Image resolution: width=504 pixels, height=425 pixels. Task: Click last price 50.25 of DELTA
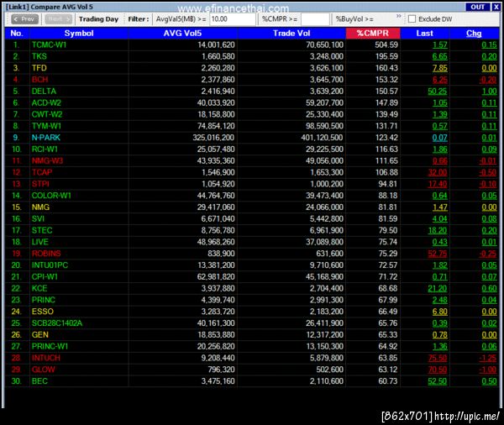click(x=438, y=92)
